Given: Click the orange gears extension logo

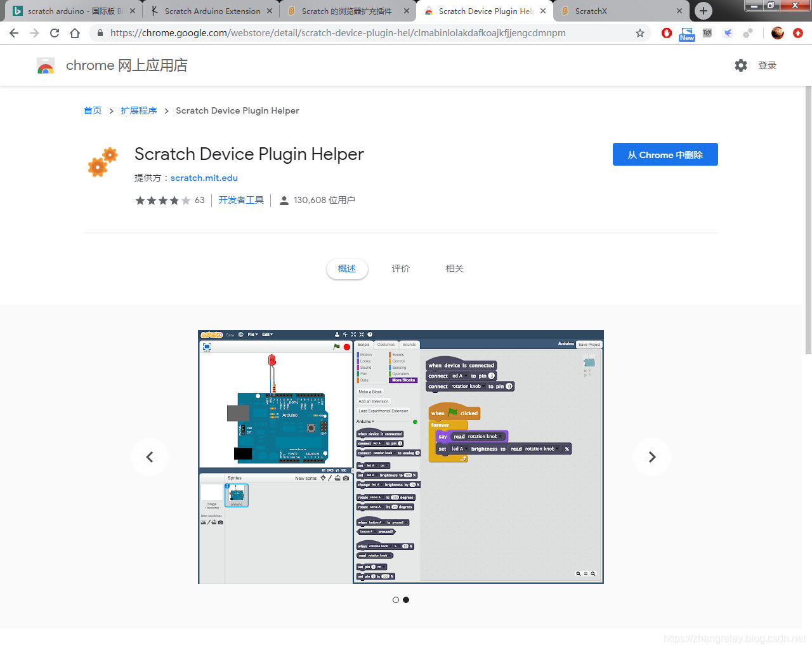Looking at the screenshot, I should (103, 162).
